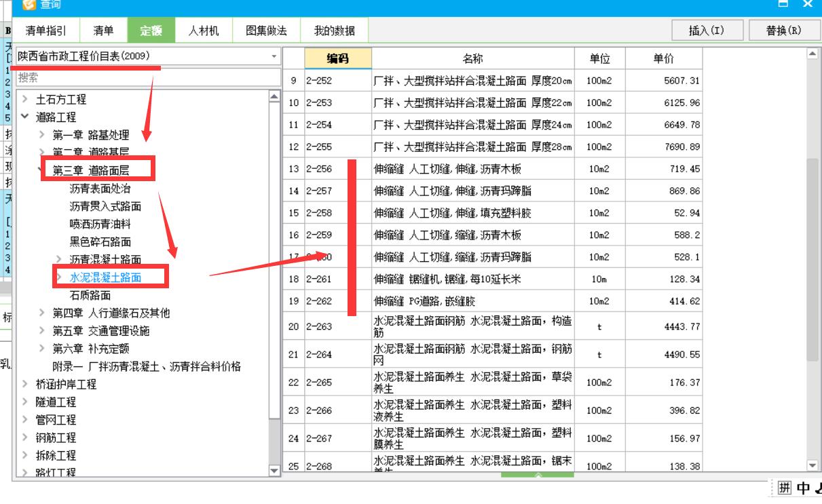
Task: Switch to 图集做法 tab
Action: click(266, 31)
